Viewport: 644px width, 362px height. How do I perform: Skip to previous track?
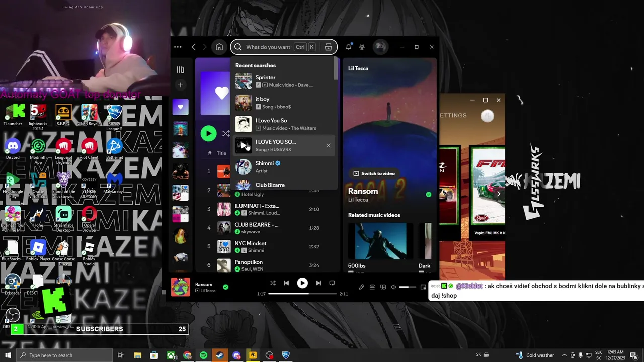pyautogui.click(x=286, y=283)
